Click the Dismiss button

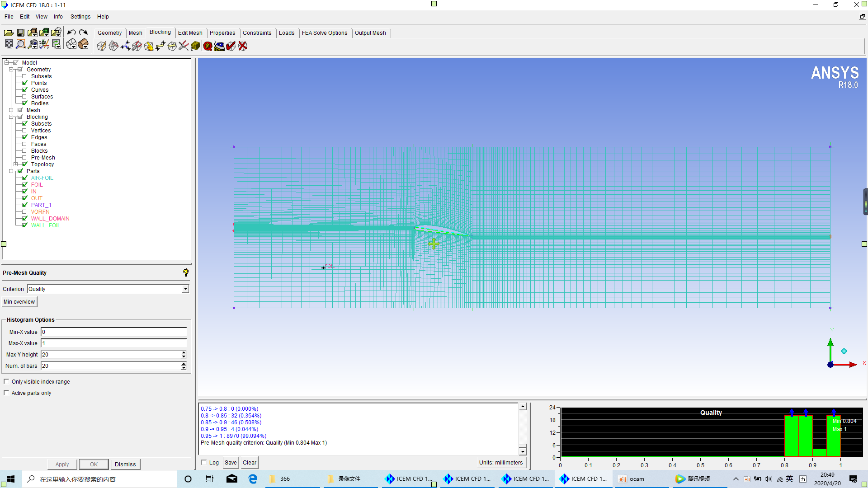[x=125, y=465]
